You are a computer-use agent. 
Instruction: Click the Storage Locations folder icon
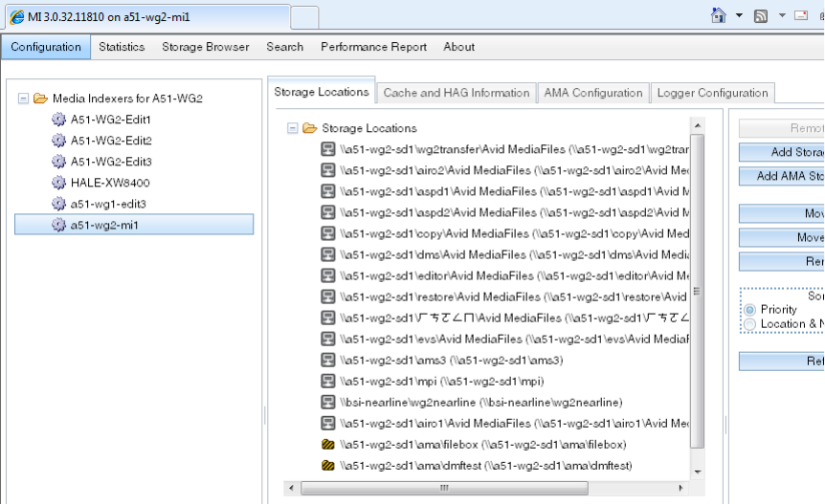310,128
